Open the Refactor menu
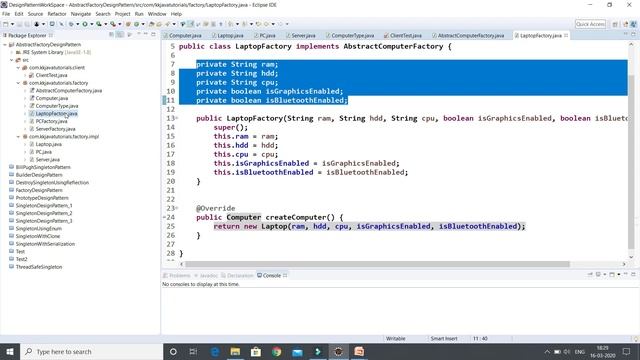The image size is (640, 360). tap(57, 14)
